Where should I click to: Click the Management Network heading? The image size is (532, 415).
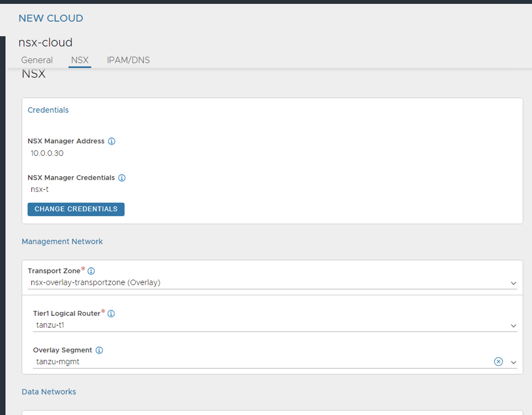tap(62, 241)
